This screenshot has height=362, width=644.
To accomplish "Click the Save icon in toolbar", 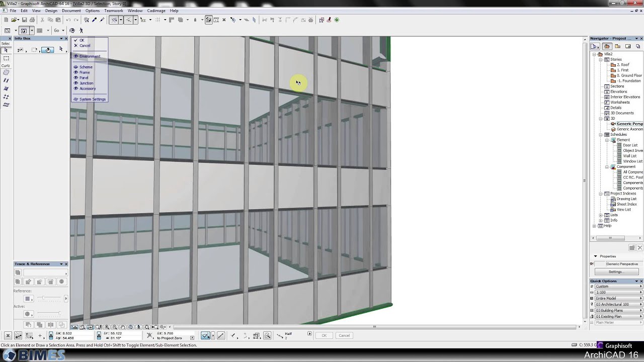I will coord(25,20).
